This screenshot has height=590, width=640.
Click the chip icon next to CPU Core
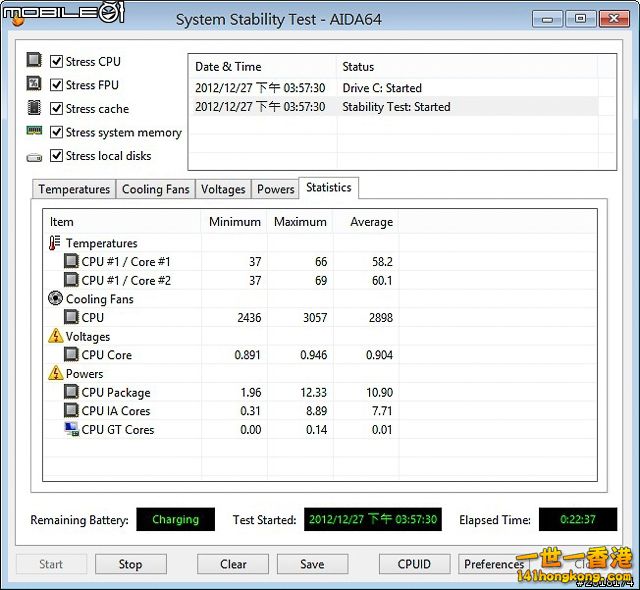(x=71, y=355)
